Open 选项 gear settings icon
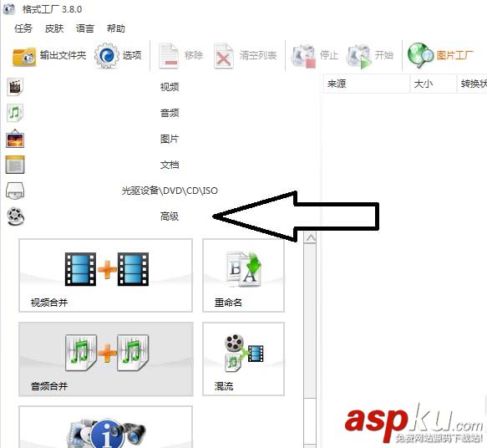The image size is (487, 448). click(x=107, y=56)
